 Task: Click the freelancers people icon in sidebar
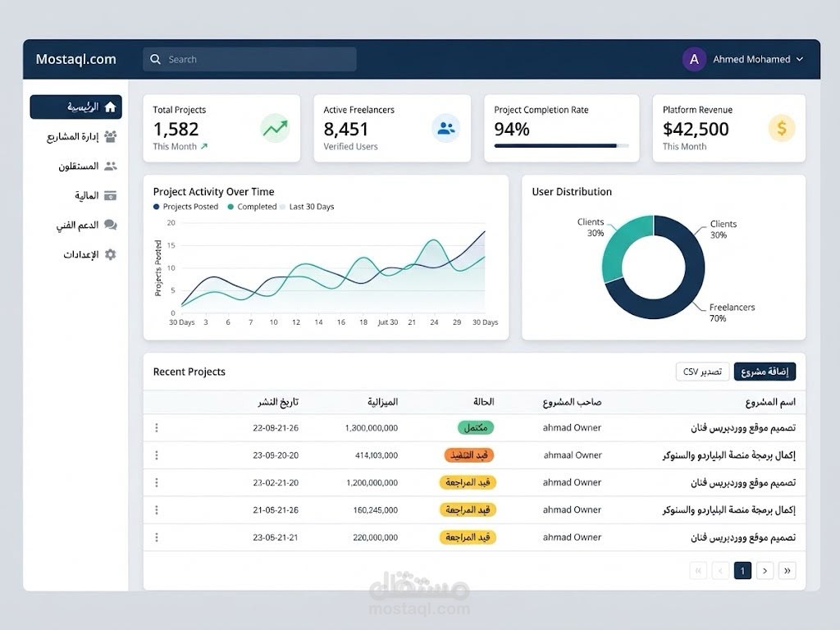click(111, 166)
